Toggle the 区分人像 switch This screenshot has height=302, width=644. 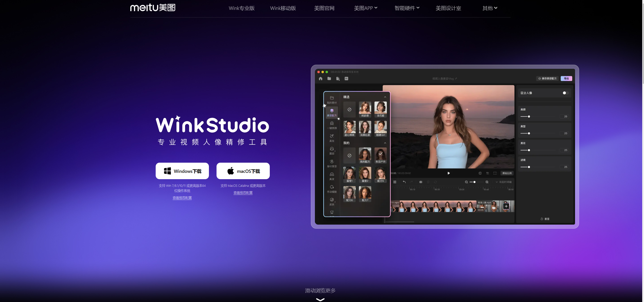(x=565, y=93)
